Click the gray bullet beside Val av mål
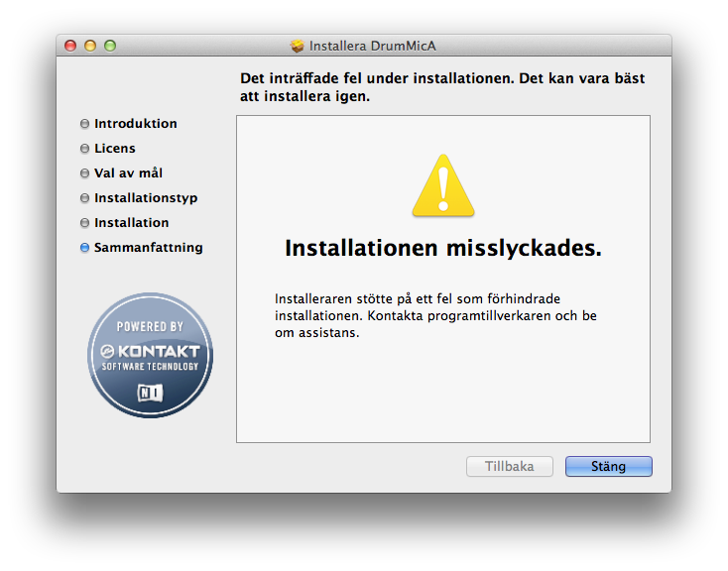Image resolution: width=728 pixels, height=571 pixels. [84, 173]
